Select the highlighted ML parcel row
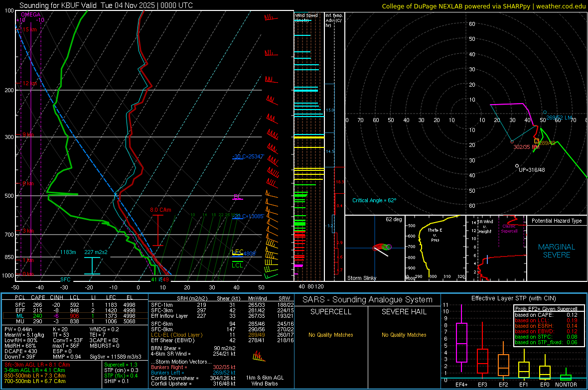Viewport: 588px width, 390px height. [x=75, y=316]
